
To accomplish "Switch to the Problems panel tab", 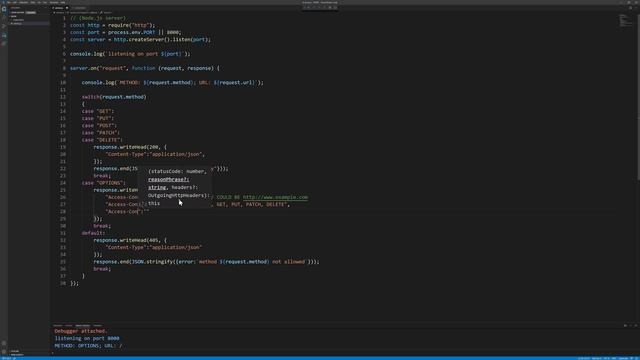I will click(x=58, y=326).
